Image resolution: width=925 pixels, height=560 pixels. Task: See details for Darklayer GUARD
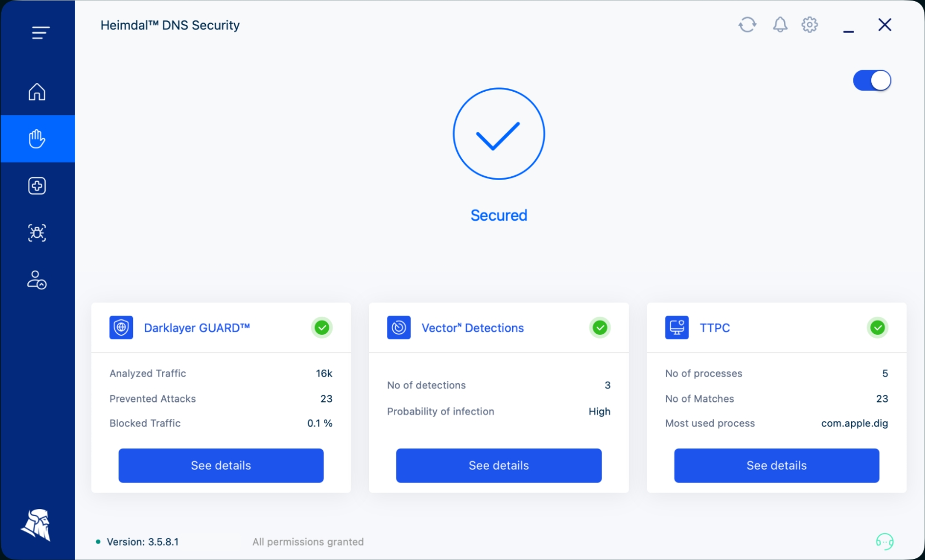[x=221, y=466]
